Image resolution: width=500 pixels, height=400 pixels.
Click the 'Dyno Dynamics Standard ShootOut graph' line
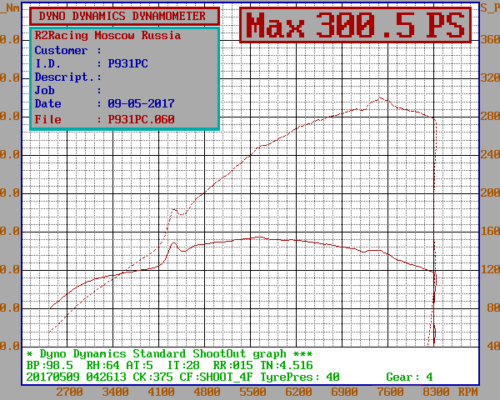169,354
